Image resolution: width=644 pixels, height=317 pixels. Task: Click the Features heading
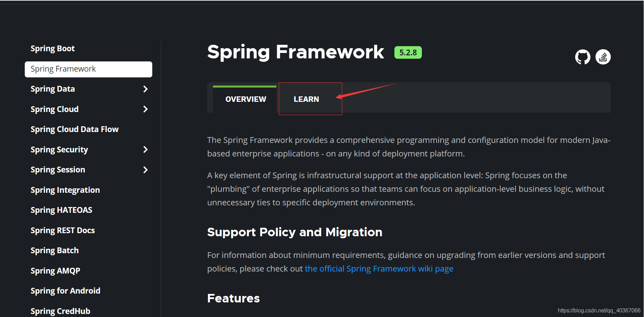pos(233,298)
